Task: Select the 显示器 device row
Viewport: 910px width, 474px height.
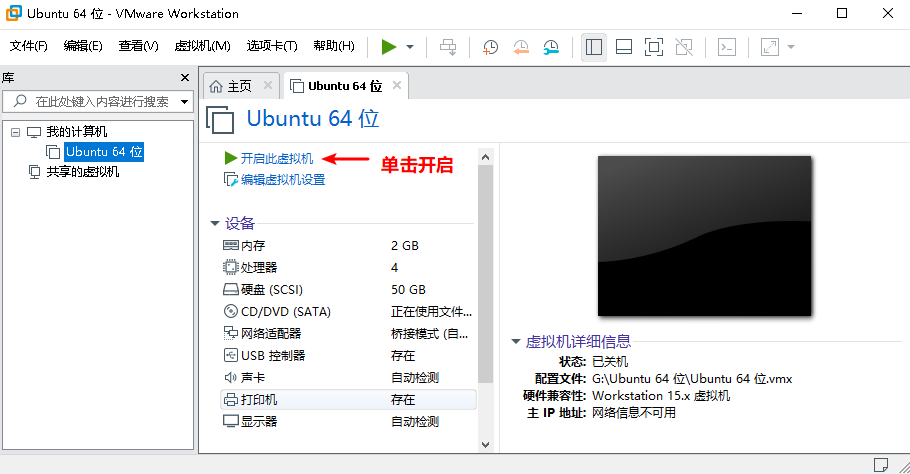Action: [348, 422]
